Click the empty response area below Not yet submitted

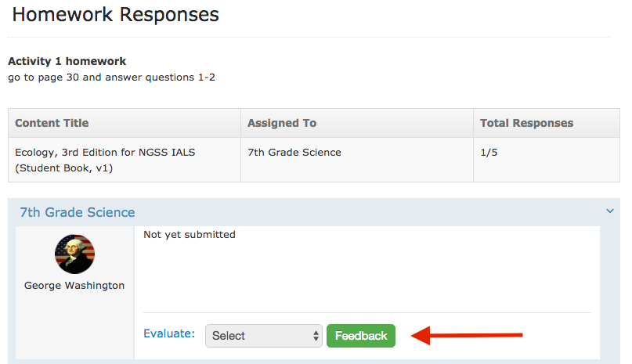[367, 274]
